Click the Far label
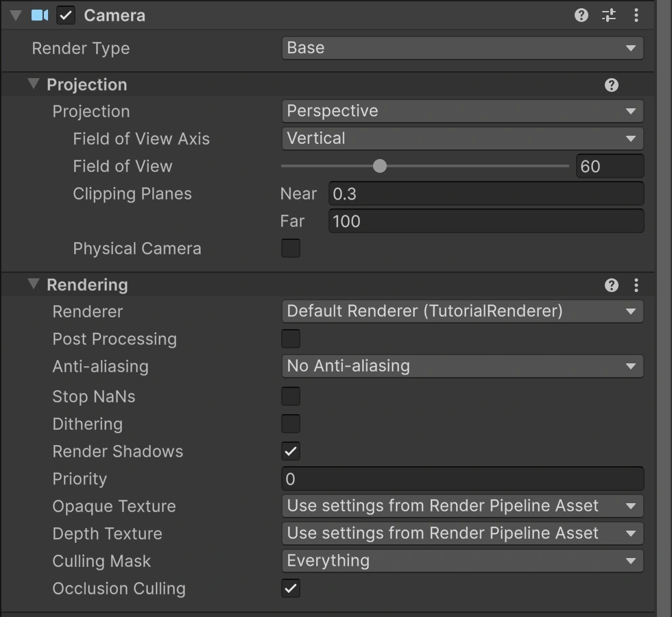This screenshot has width=672, height=617. pyautogui.click(x=292, y=221)
